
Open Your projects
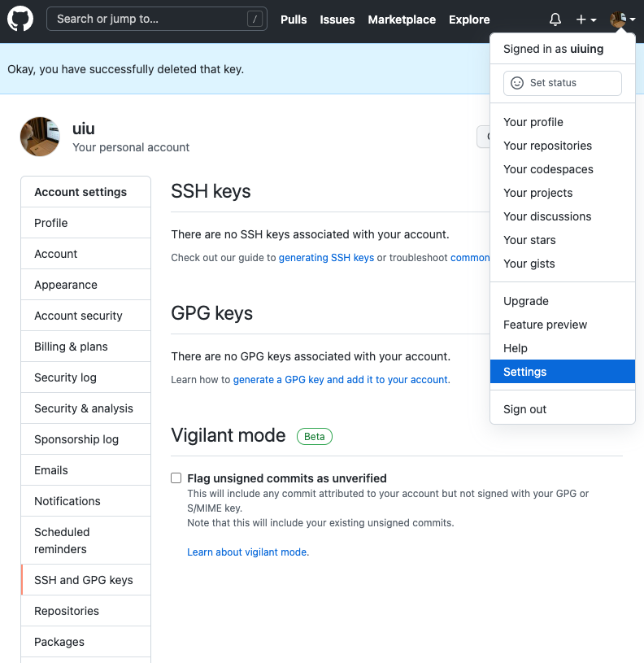click(x=563, y=194)
